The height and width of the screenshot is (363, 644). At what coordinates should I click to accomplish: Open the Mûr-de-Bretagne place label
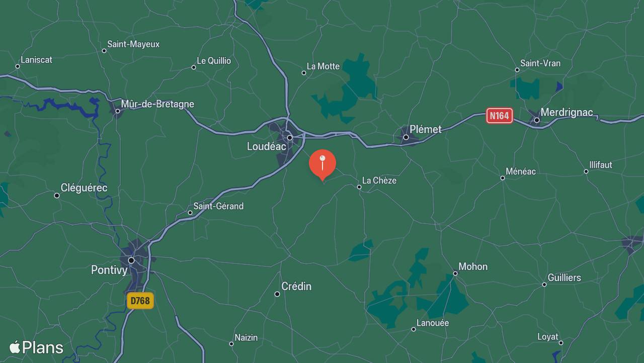click(157, 104)
